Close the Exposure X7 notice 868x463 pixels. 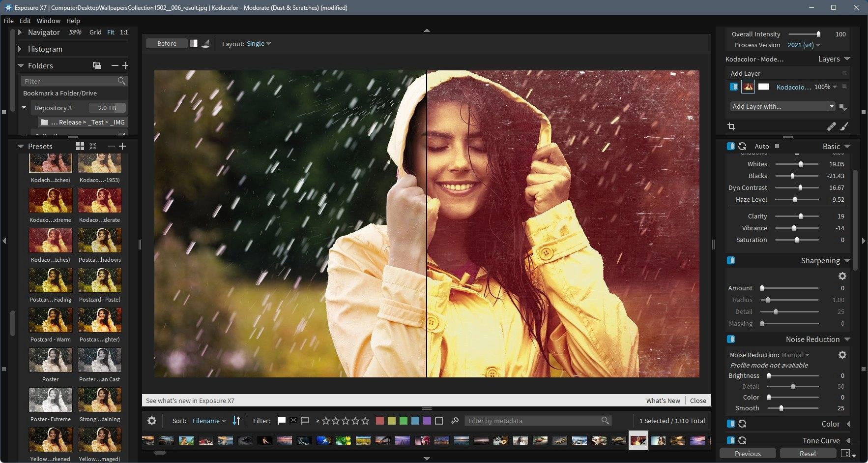[x=698, y=401]
